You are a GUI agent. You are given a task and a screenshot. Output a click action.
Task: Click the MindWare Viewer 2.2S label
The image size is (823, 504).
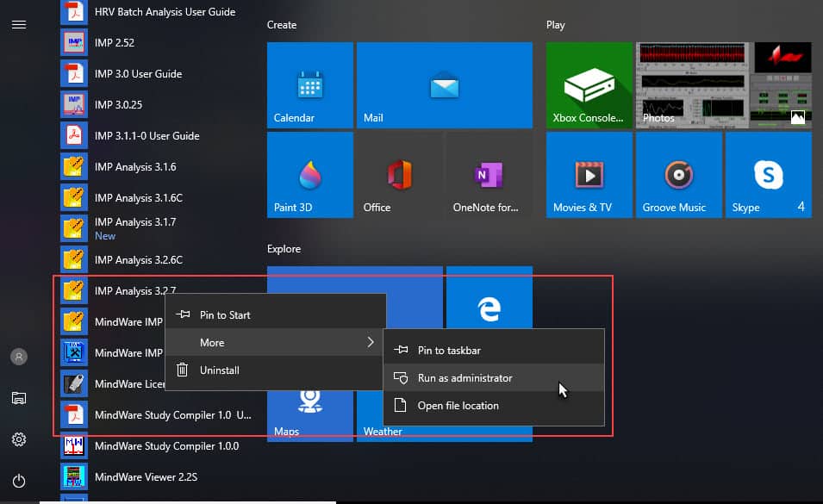click(x=146, y=476)
